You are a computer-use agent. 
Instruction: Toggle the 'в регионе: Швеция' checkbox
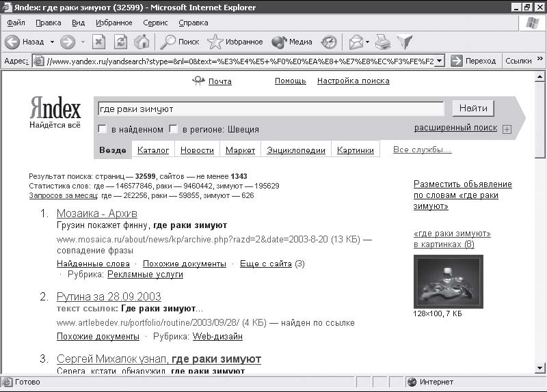[174, 129]
